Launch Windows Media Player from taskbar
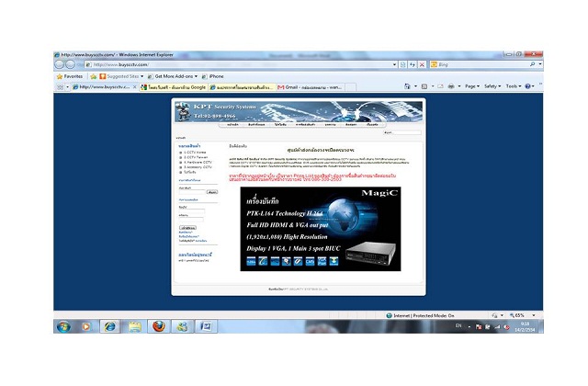 (85, 327)
